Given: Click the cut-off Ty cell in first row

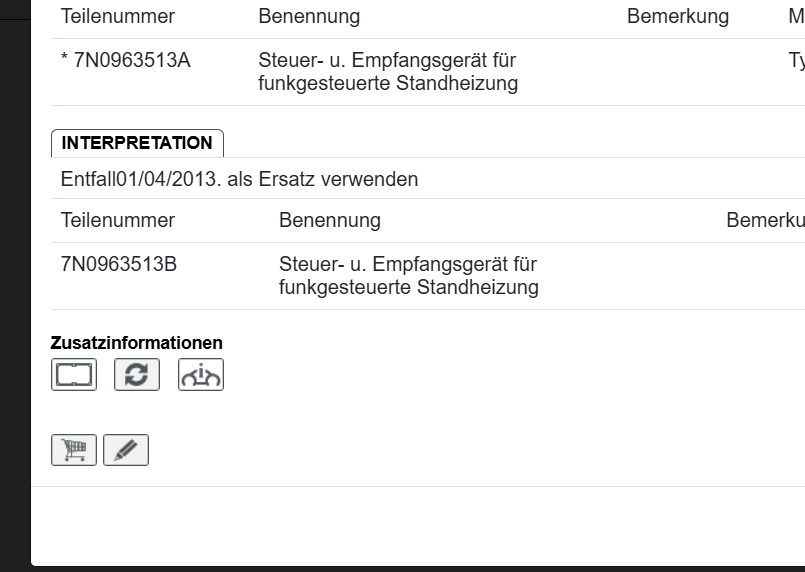Looking at the screenshot, I should point(796,62).
